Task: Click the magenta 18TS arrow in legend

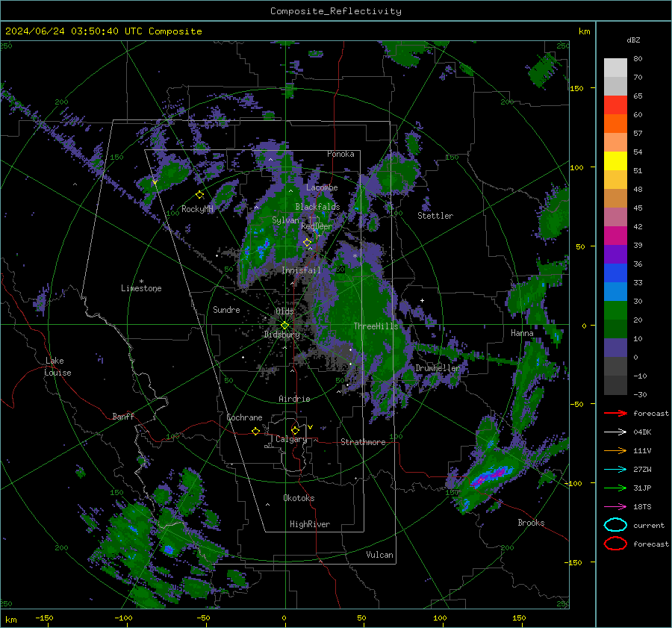Action: [615, 507]
